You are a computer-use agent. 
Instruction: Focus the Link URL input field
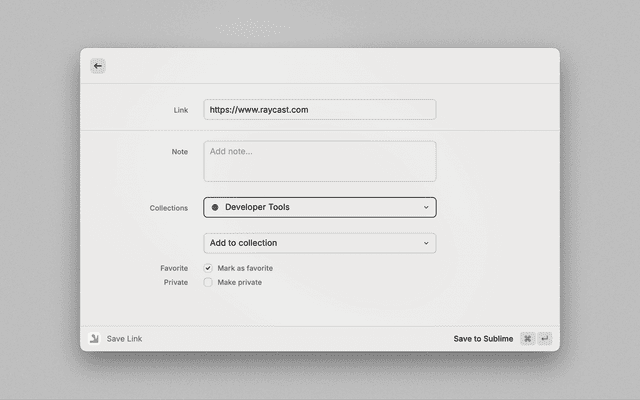(319, 110)
